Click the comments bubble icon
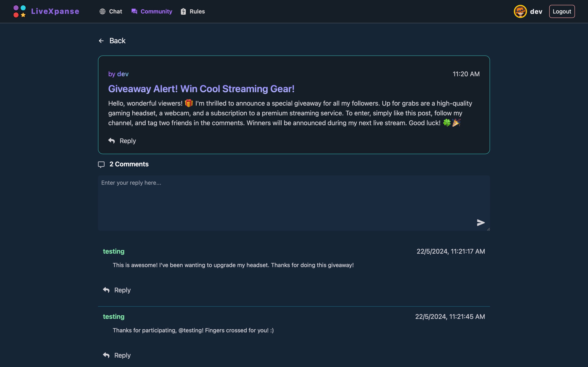Image resolution: width=588 pixels, height=367 pixels. (x=101, y=164)
